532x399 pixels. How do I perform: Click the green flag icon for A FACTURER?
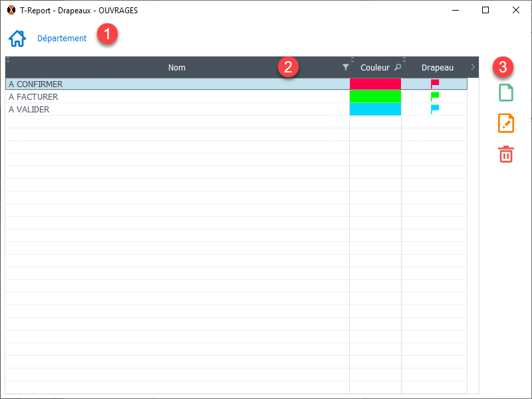coord(435,97)
